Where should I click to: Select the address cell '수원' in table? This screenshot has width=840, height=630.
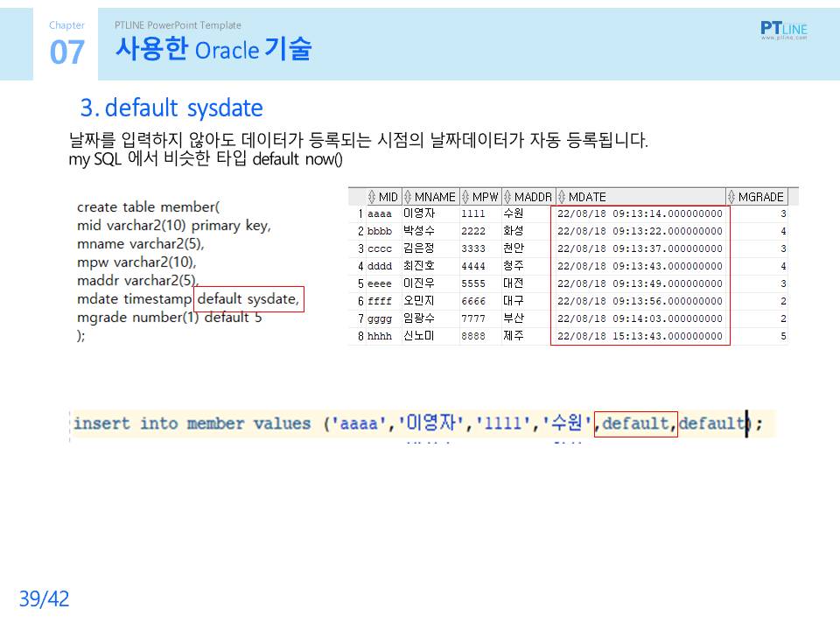pyautogui.click(x=514, y=213)
